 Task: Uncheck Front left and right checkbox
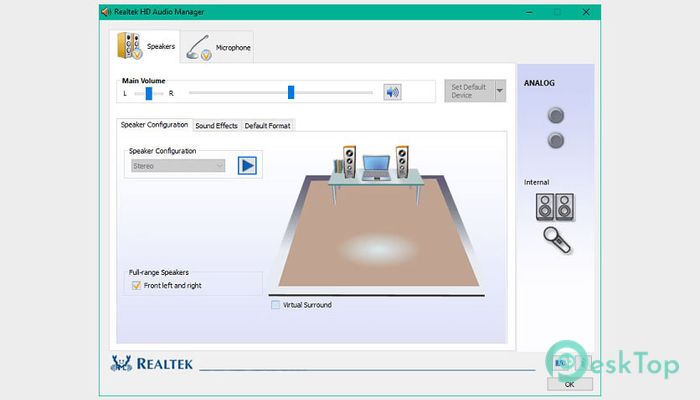[136, 285]
